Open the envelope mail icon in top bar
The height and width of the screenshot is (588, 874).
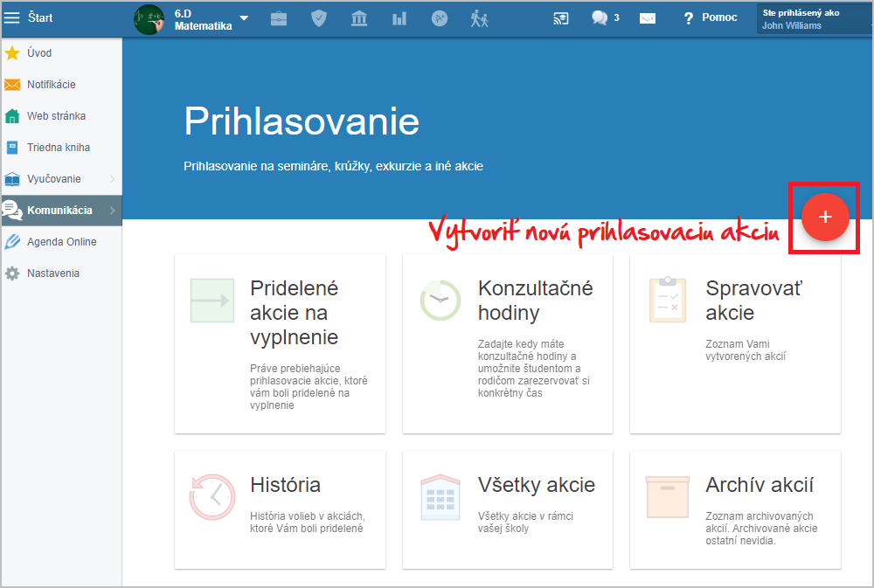[x=647, y=19]
